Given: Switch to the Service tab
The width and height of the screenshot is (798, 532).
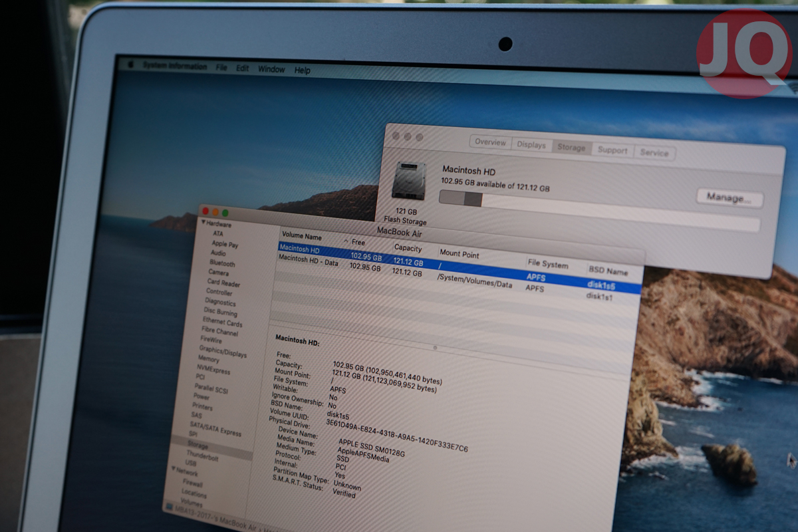Looking at the screenshot, I should (654, 152).
